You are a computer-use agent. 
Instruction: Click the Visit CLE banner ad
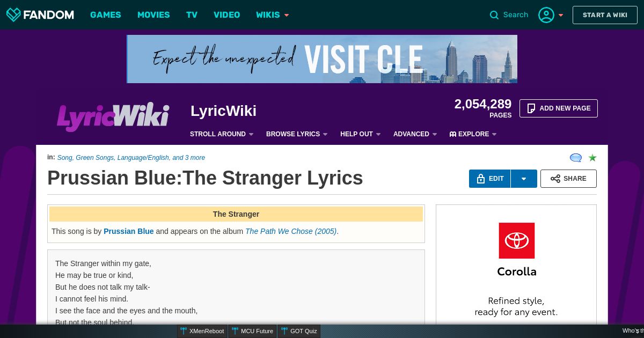322,59
